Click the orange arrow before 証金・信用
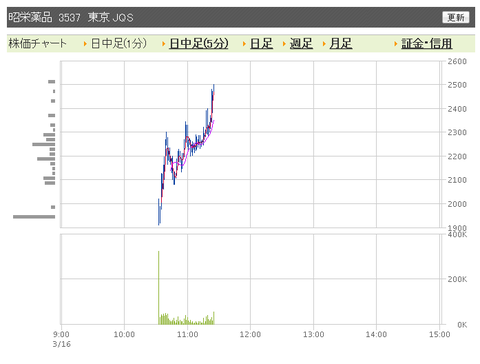Screen dimensions: 480x364 tap(396, 44)
